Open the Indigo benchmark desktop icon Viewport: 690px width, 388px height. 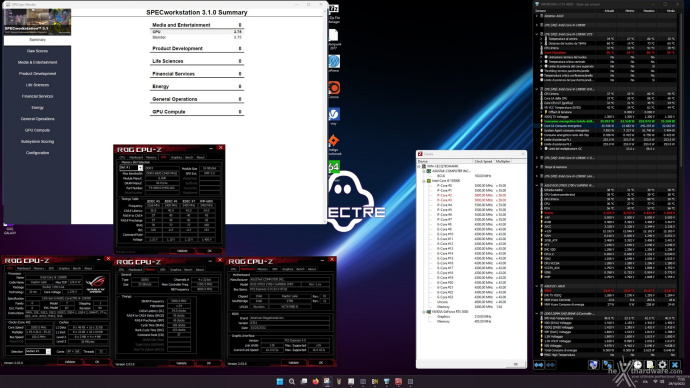(334, 144)
